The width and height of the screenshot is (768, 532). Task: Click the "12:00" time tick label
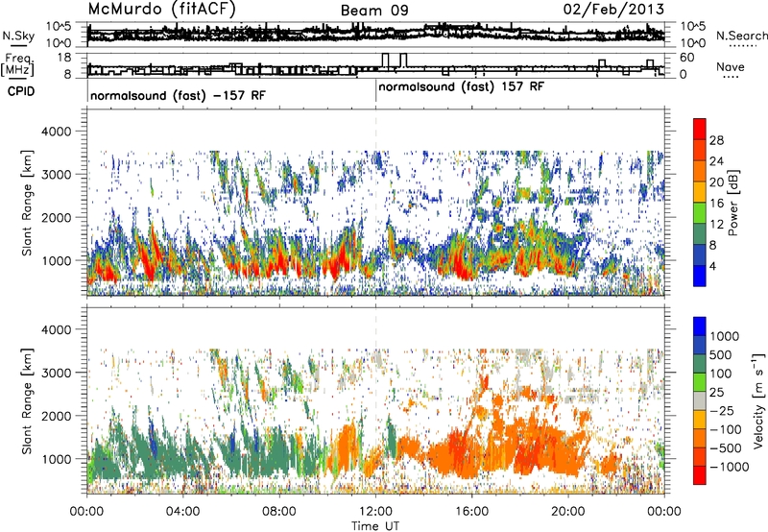[375, 512]
